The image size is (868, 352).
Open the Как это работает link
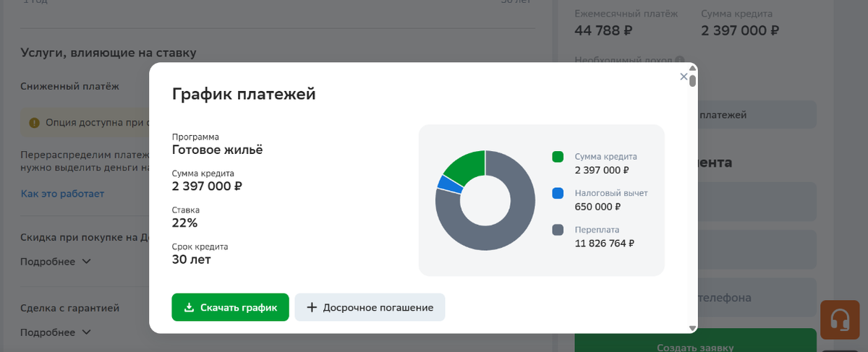coord(62,194)
